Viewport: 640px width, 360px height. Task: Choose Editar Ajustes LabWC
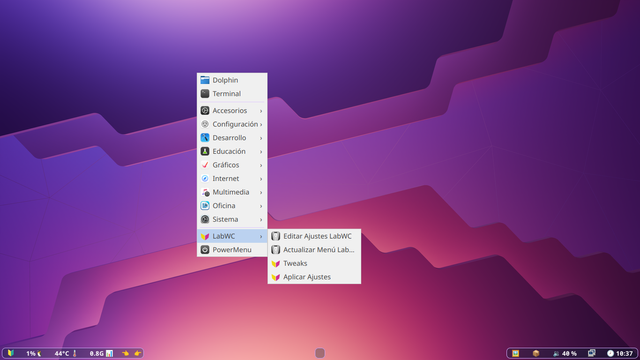[314, 236]
